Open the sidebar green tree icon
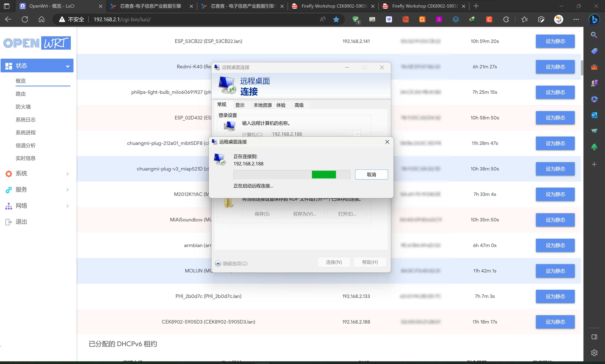Viewport: 605px width, 364px height. coord(594,147)
